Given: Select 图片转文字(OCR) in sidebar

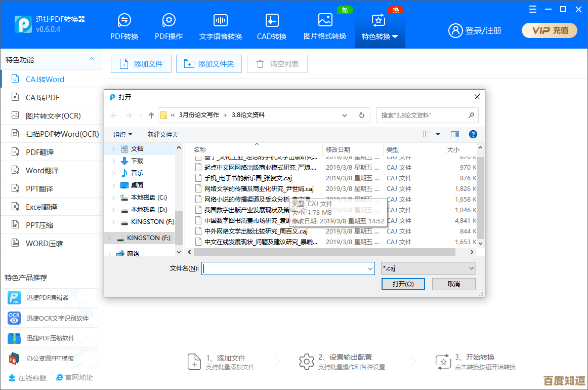Looking at the screenshot, I should (53, 115).
